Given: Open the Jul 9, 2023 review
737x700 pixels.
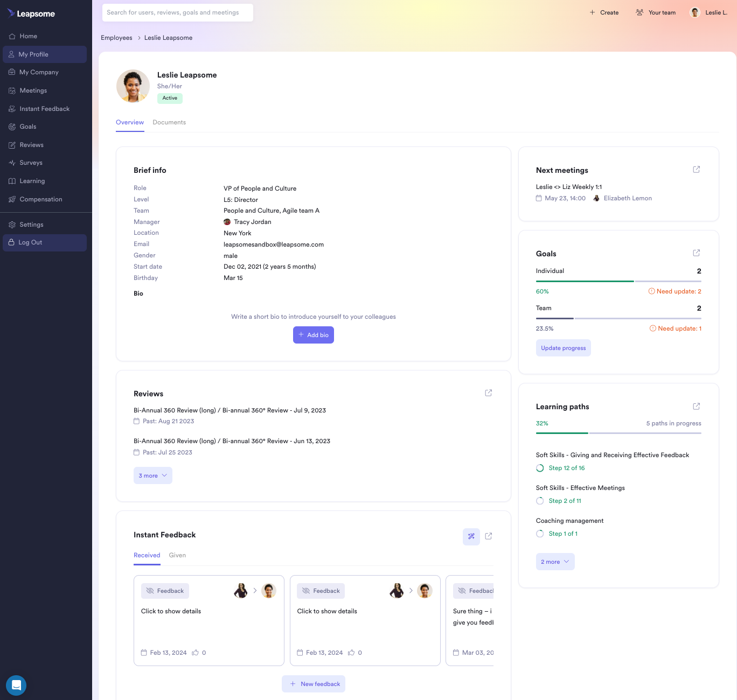Looking at the screenshot, I should click(x=230, y=410).
